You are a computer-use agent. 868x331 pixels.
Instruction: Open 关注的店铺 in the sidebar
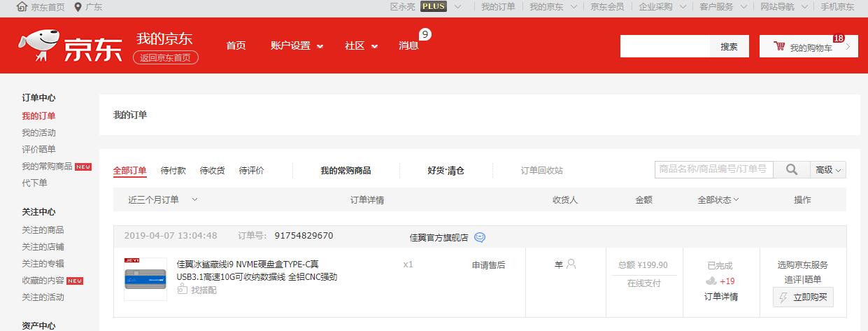[x=43, y=246]
